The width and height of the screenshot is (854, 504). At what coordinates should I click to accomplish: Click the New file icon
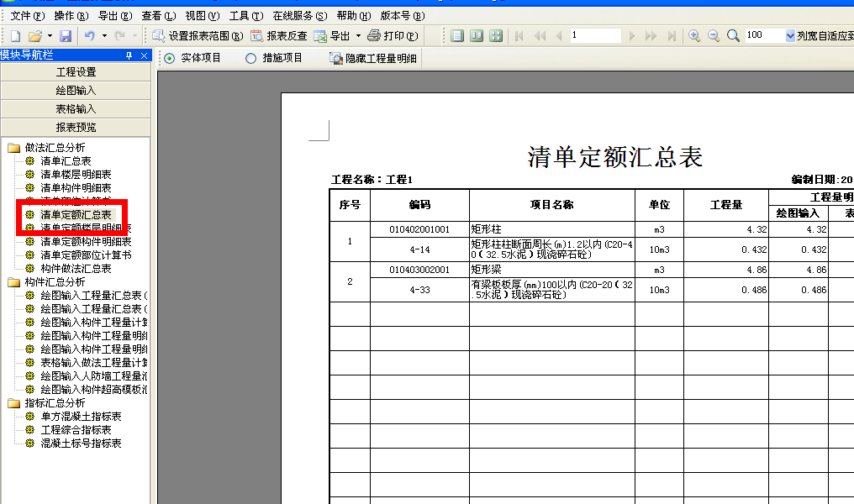[15, 36]
